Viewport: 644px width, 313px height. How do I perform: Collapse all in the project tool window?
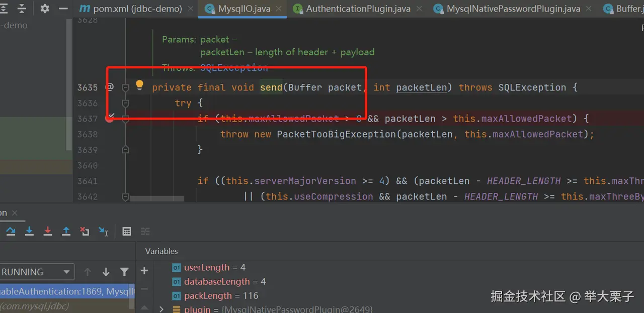click(22, 9)
